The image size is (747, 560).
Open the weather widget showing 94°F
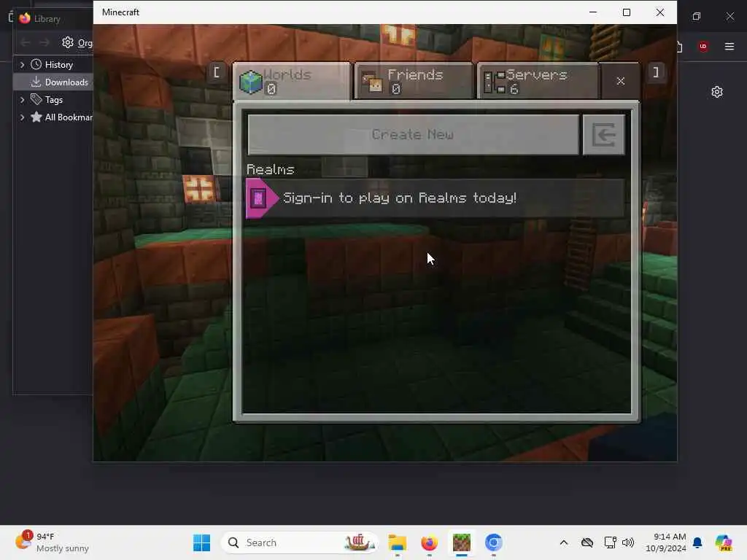[53, 542]
